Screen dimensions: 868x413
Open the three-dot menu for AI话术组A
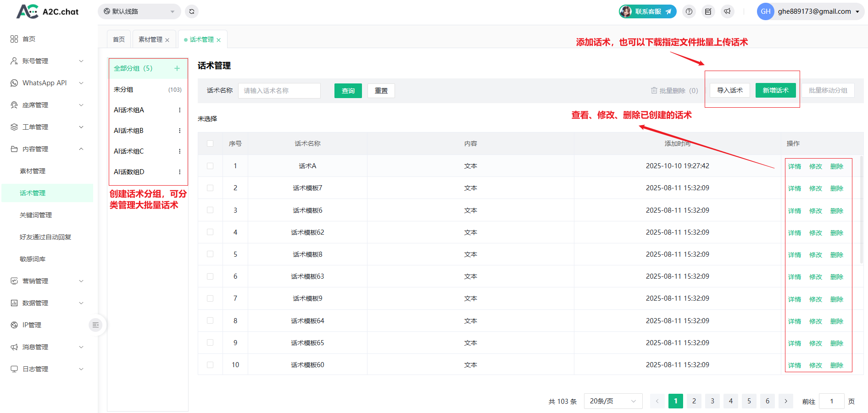pyautogui.click(x=179, y=110)
